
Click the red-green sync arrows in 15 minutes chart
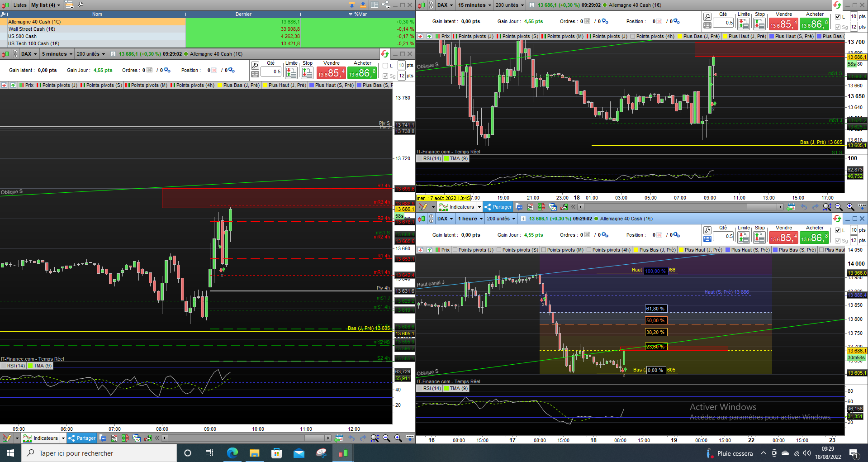click(837, 5)
